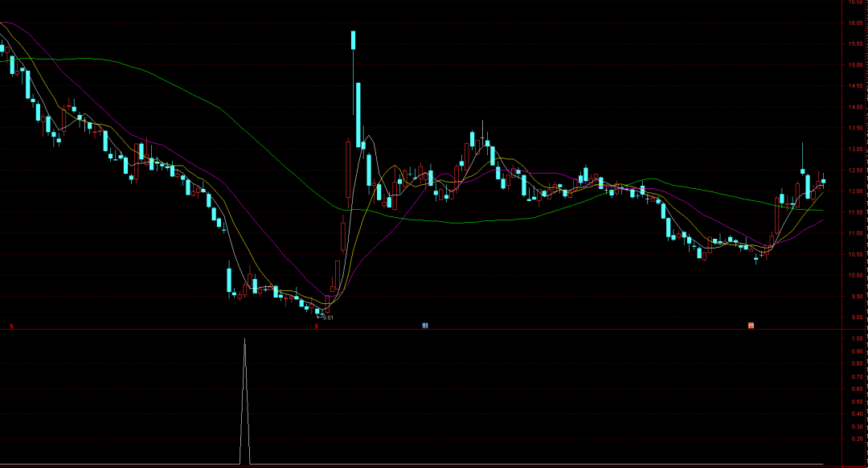Click the 0.70 indicator axis label
Viewport: 868px width, 468px height.
[x=857, y=376]
